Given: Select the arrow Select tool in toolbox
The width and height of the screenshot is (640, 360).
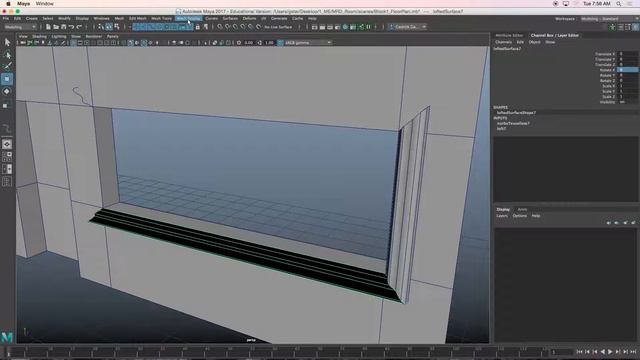Looking at the screenshot, I should click(x=7, y=42).
